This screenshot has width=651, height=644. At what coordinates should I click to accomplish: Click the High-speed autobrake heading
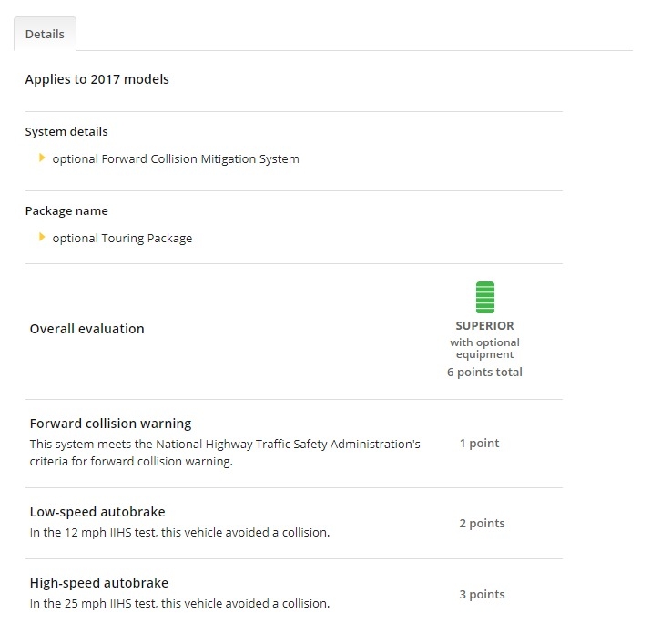tap(99, 583)
